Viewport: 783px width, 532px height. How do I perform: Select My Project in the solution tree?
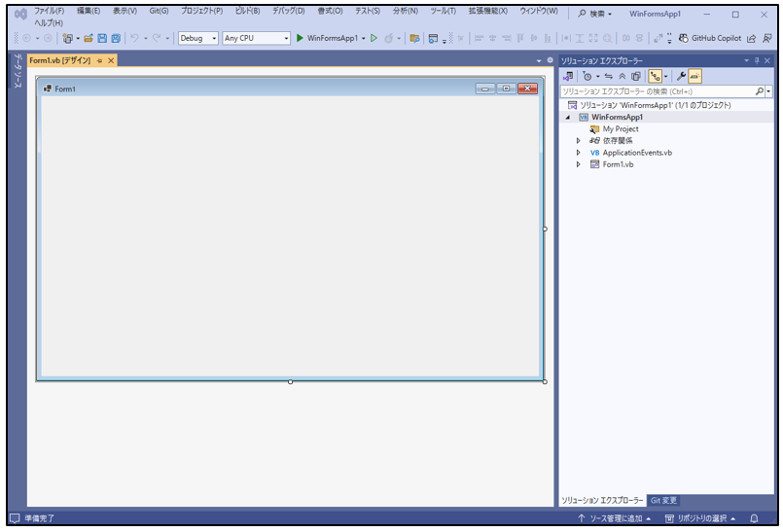[620, 129]
